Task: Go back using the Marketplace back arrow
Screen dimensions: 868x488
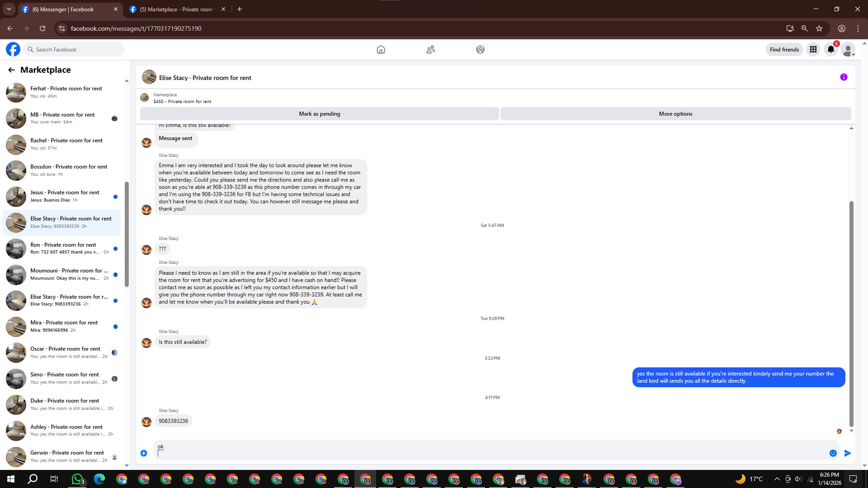Action: pos(11,70)
